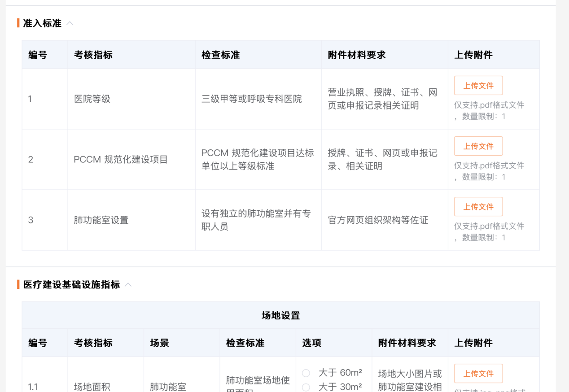Select the 大于 60m² radio option
Image resolution: width=569 pixels, height=392 pixels.
pos(306,373)
